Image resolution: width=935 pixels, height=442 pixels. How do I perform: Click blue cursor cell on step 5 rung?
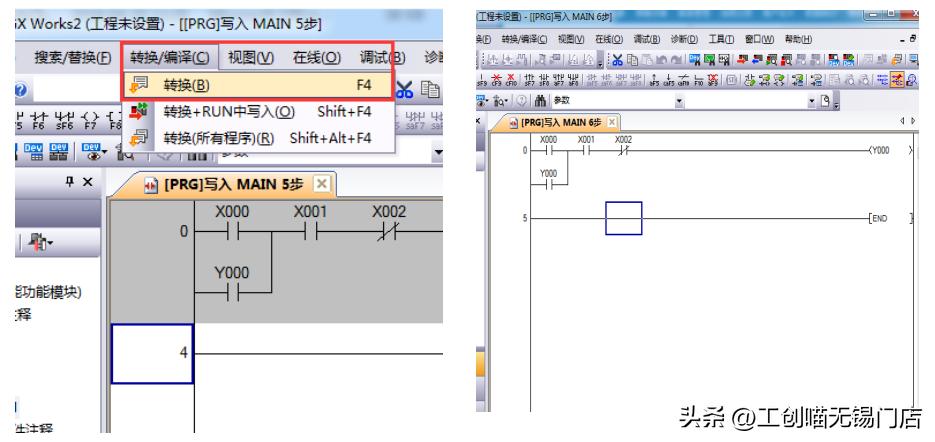pos(624,218)
